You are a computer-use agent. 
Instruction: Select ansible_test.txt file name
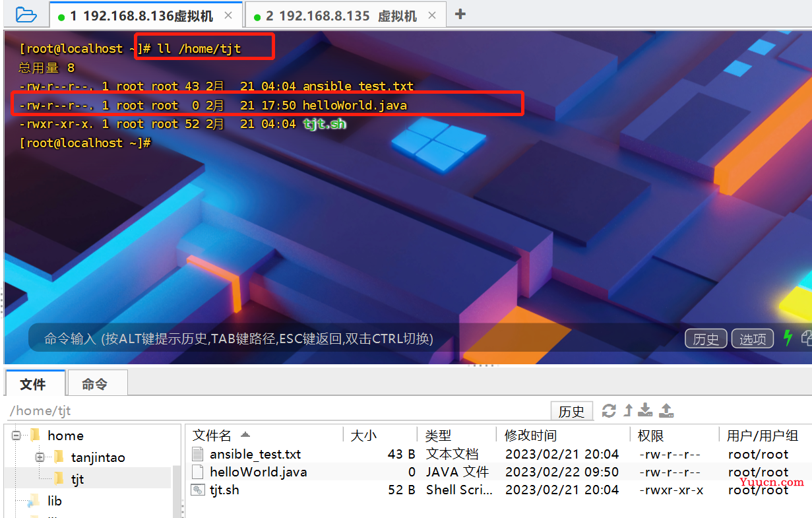[255, 454]
